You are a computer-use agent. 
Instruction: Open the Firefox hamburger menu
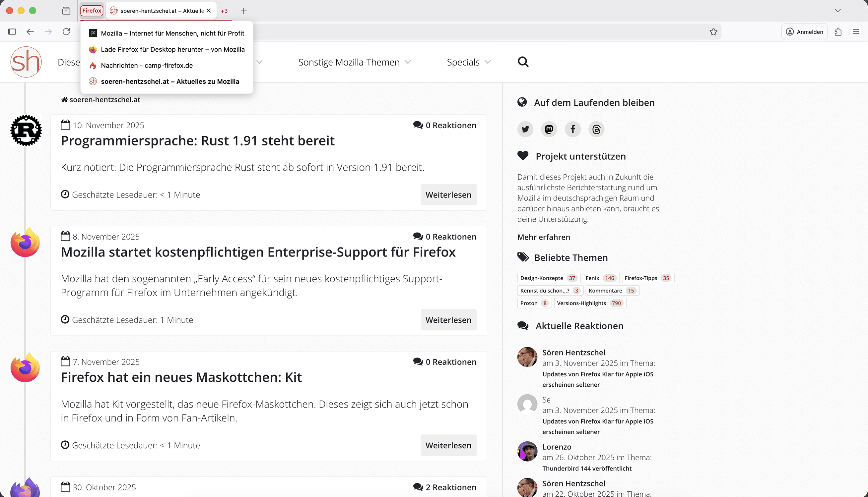click(856, 32)
